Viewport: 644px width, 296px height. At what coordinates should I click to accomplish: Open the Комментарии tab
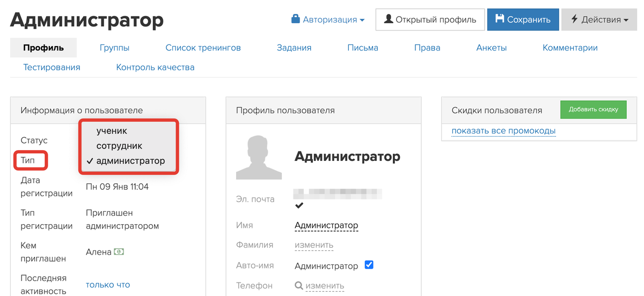[570, 48]
